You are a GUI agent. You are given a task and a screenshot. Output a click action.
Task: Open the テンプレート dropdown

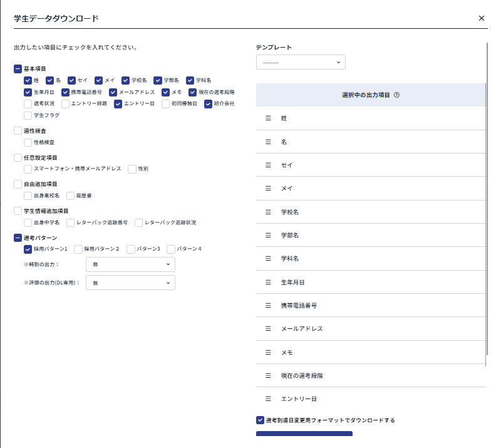301,62
